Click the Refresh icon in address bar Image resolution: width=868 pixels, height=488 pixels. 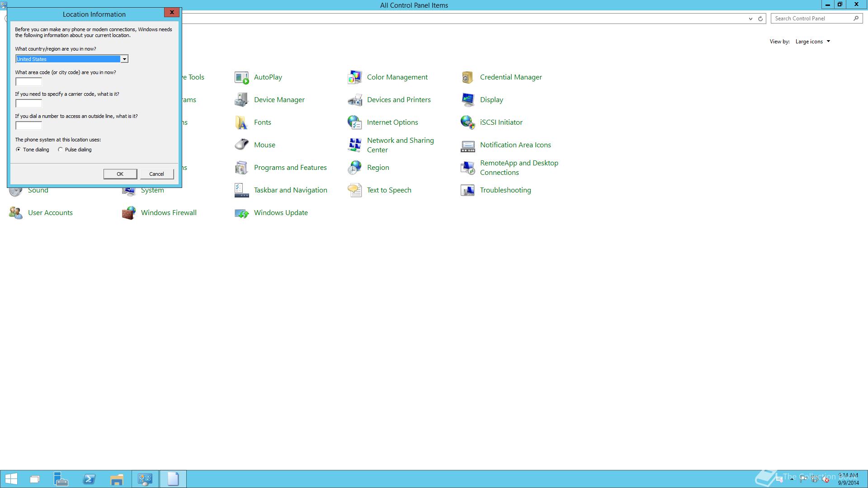pos(760,19)
